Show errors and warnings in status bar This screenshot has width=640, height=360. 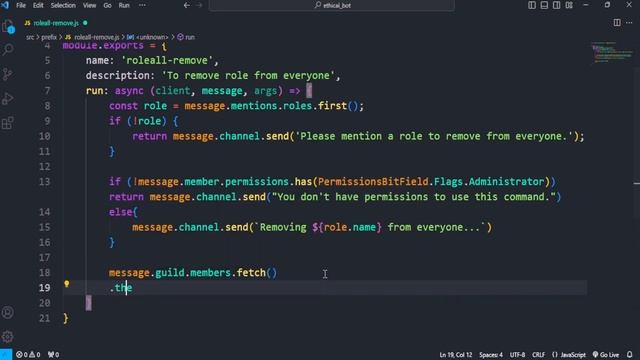tap(28, 355)
